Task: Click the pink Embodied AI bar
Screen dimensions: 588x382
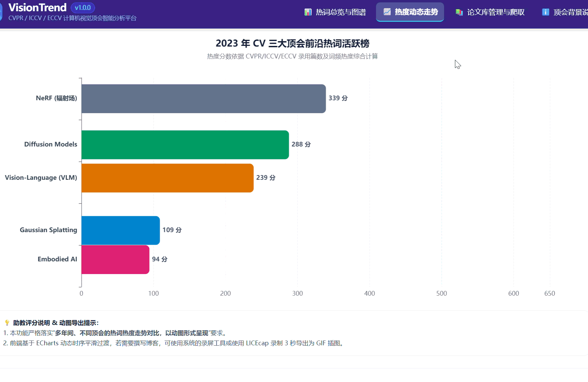Action: (x=115, y=259)
